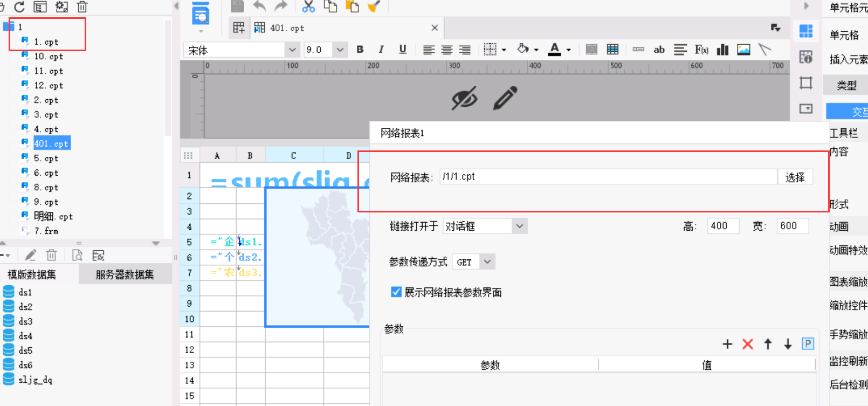The image size is (868, 406).
Task: Click the insert slope line icon
Action: (764, 50)
